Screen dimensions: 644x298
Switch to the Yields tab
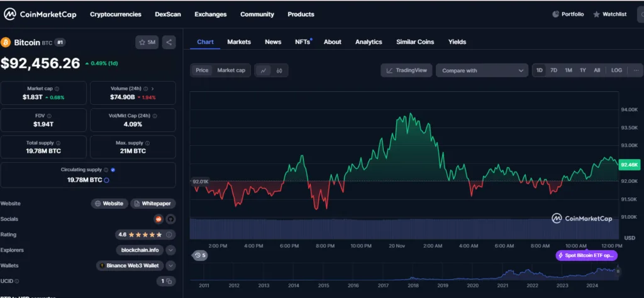[x=457, y=42]
